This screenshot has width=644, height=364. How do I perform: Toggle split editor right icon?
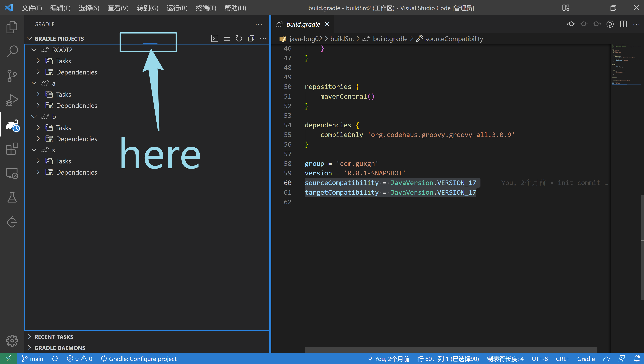pyautogui.click(x=623, y=24)
